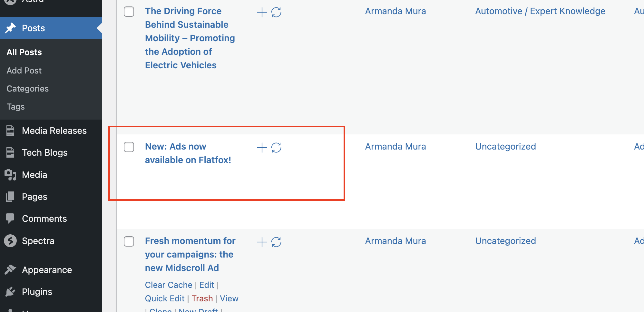Go to Add Post in the sidebar
The width and height of the screenshot is (644, 312).
click(x=24, y=71)
